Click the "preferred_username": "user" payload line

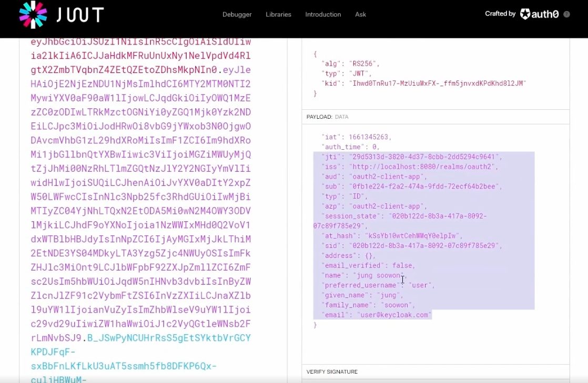tap(378, 285)
